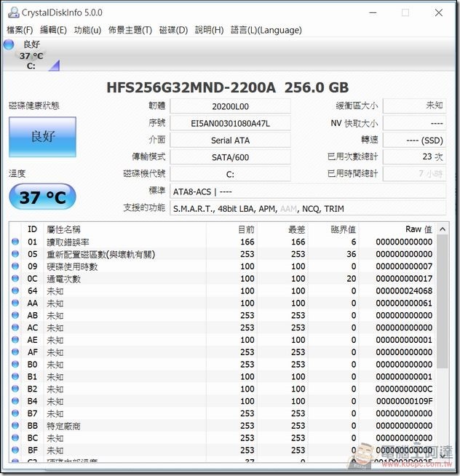
Task: Click the 良好 disk health status button
Action: pos(42,137)
